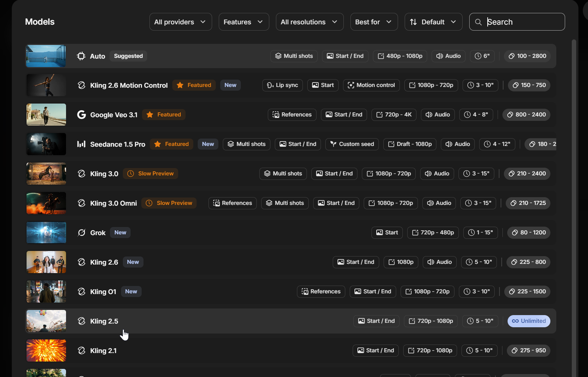The height and width of the screenshot is (377, 588).
Task: Click the Motion control feature tag
Action: click(371, 85)
